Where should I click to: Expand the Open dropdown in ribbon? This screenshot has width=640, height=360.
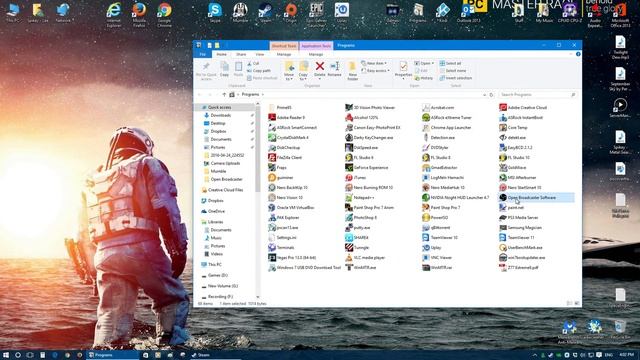click(x=424, y=63)
